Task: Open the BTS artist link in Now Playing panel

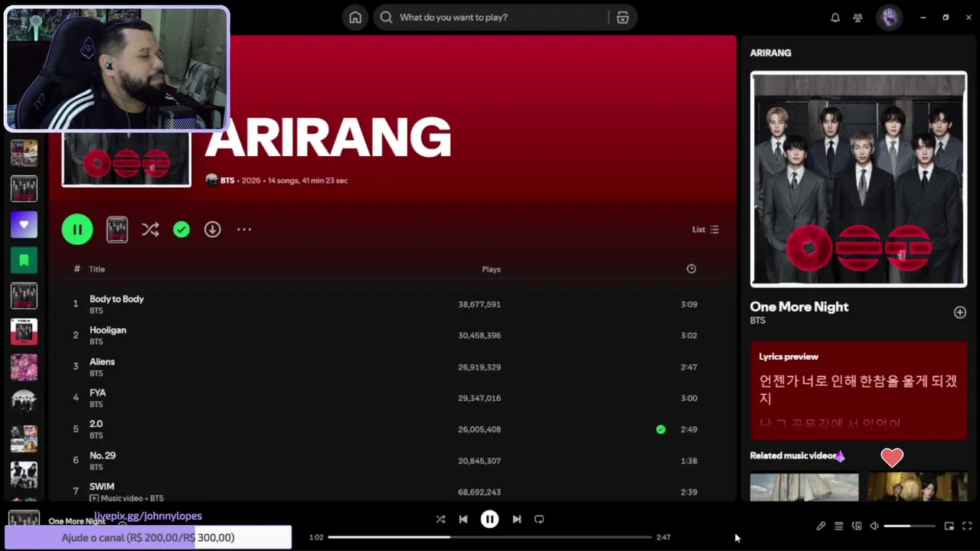Action: (x=757, y=321)
